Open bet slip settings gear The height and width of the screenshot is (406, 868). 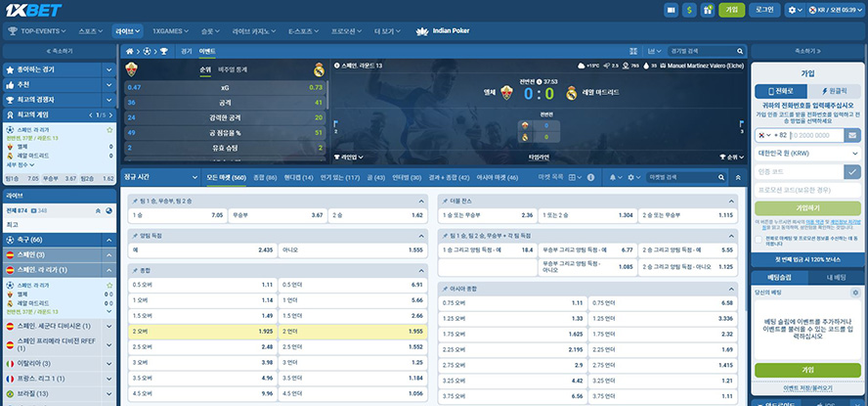click(x=855, y=292)
